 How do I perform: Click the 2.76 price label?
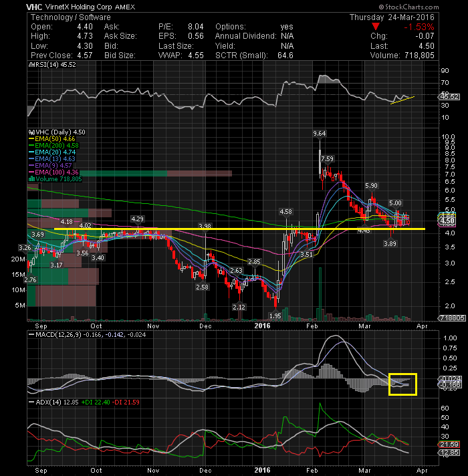[31, 280]
